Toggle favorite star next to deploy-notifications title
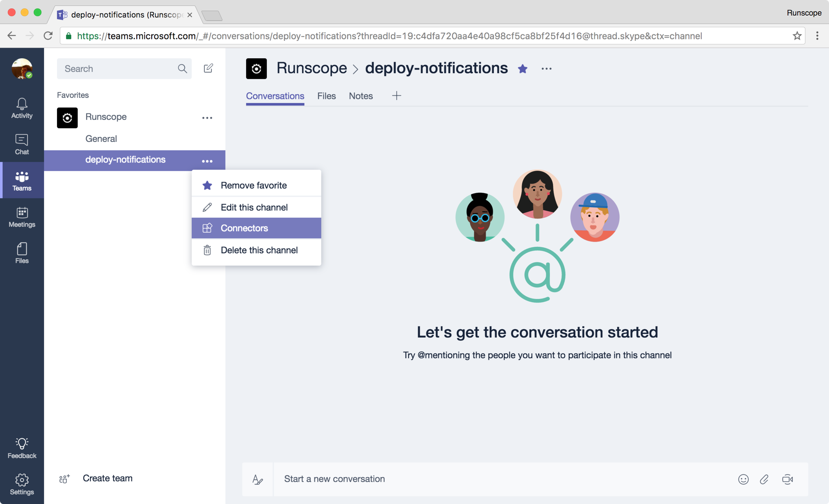 523,69
